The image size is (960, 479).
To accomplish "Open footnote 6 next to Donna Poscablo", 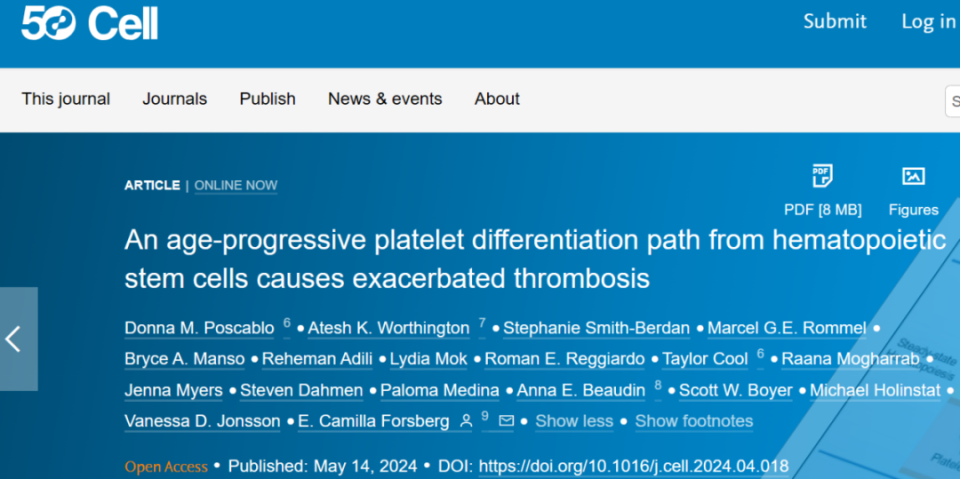I will pos(287,322).
